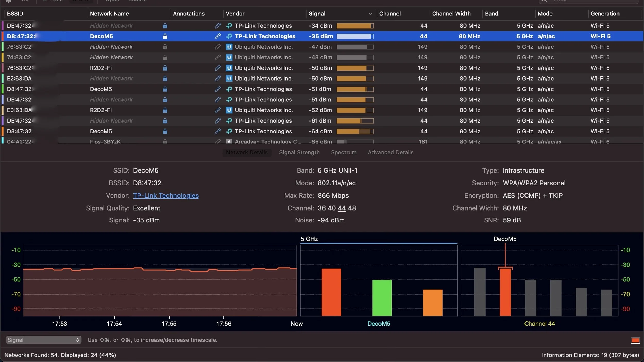Toggle sort order using the Signal column chevron
The width and height of the screenshot is (644, 362).
370,14
